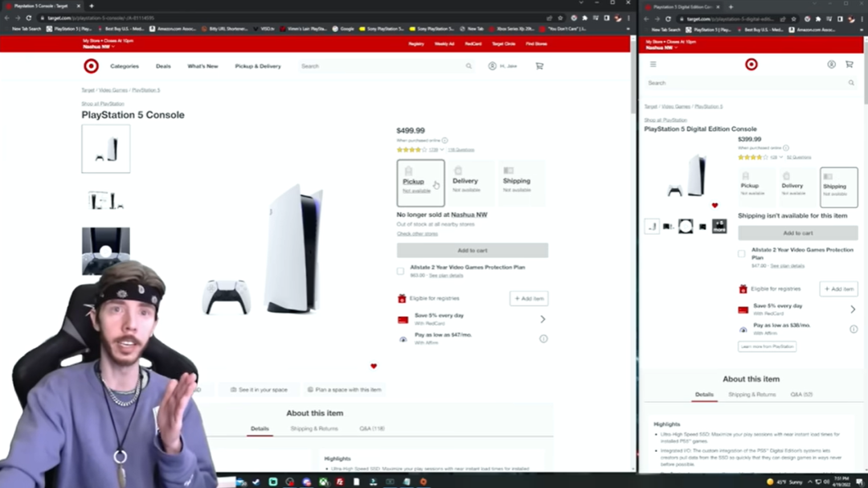Click the search magnifier in right window
The height and width of the screenshot is (488, 868).
tap(851, 83)
